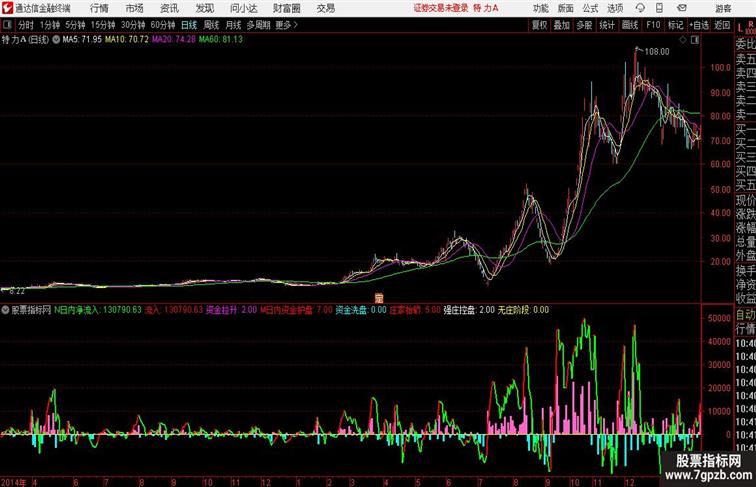
Task: Click the MA60: 81.13 indicator value
Action: coord(221,40)
